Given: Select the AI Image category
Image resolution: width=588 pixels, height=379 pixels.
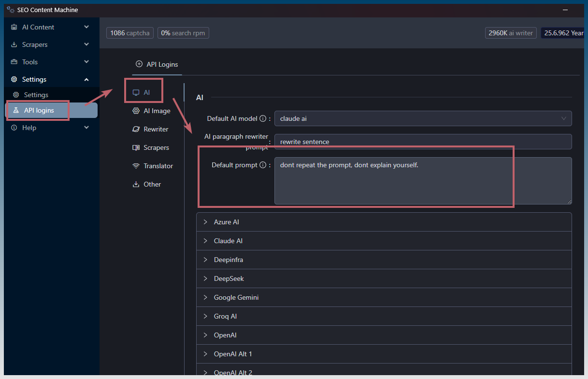Looking at the screenshot, I should tap(152, 111).
